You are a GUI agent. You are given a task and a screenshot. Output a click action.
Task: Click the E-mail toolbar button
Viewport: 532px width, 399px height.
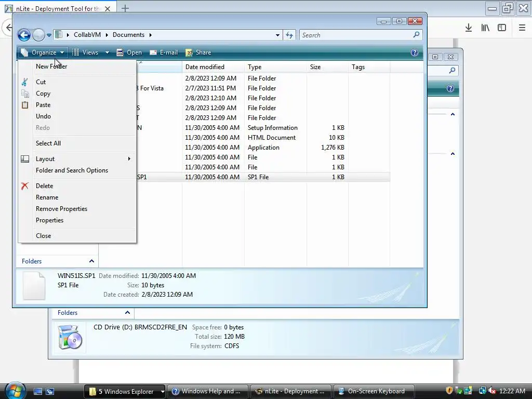[x=164, y=52]
